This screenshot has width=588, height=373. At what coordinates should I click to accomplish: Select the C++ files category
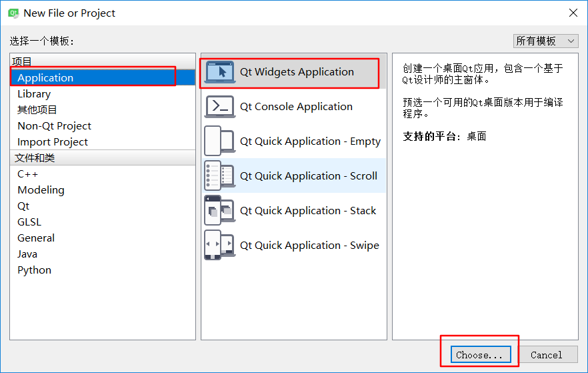[103, 174]
